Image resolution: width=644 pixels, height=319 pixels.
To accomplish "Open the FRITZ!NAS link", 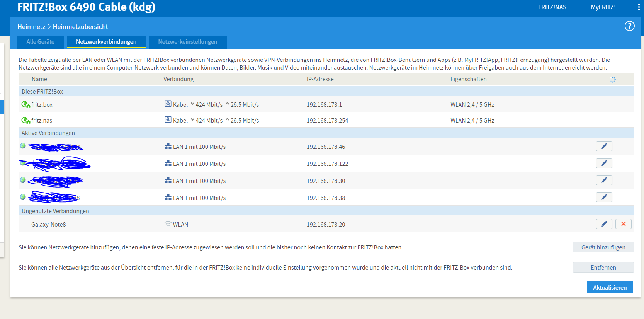I will tap(552, 7).
